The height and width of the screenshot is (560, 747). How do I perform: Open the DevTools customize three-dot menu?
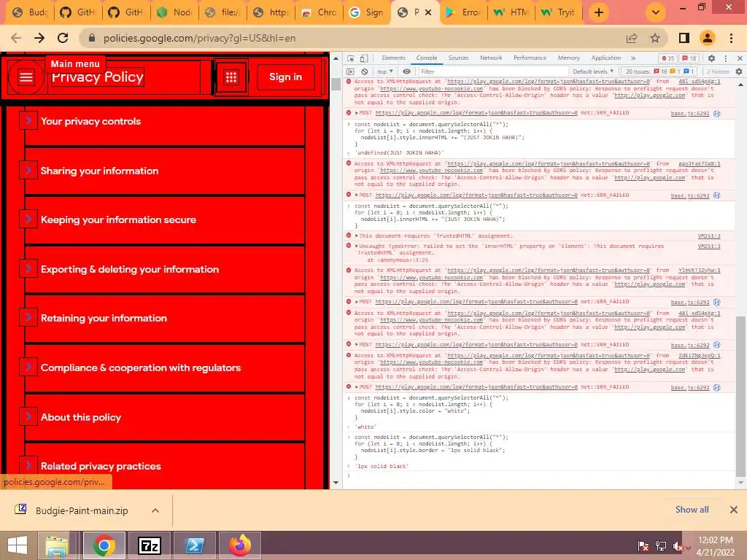[x=726, y=58]
